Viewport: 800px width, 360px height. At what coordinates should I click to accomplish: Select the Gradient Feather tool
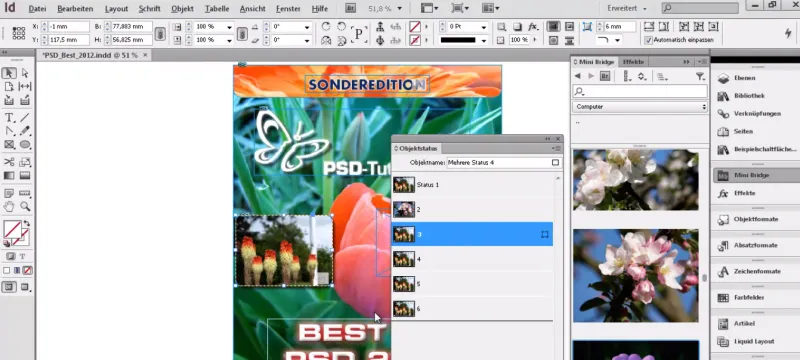25,175
